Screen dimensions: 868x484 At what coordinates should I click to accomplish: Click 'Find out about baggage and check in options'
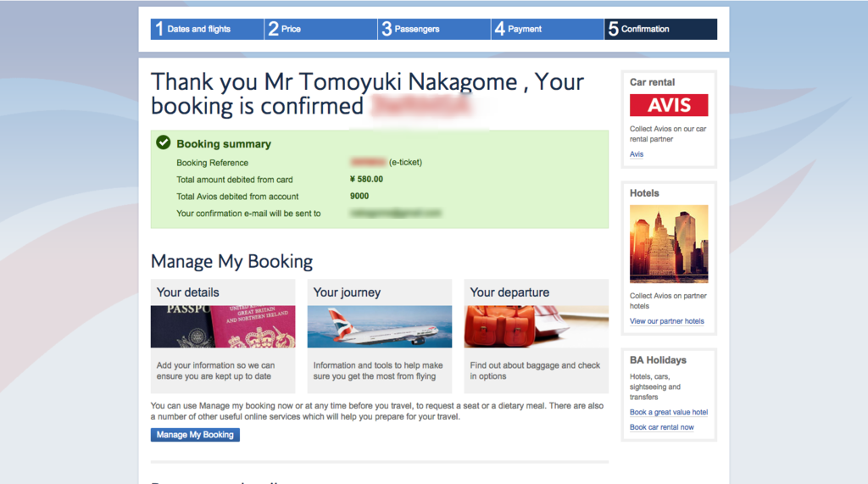coord(536,370)
